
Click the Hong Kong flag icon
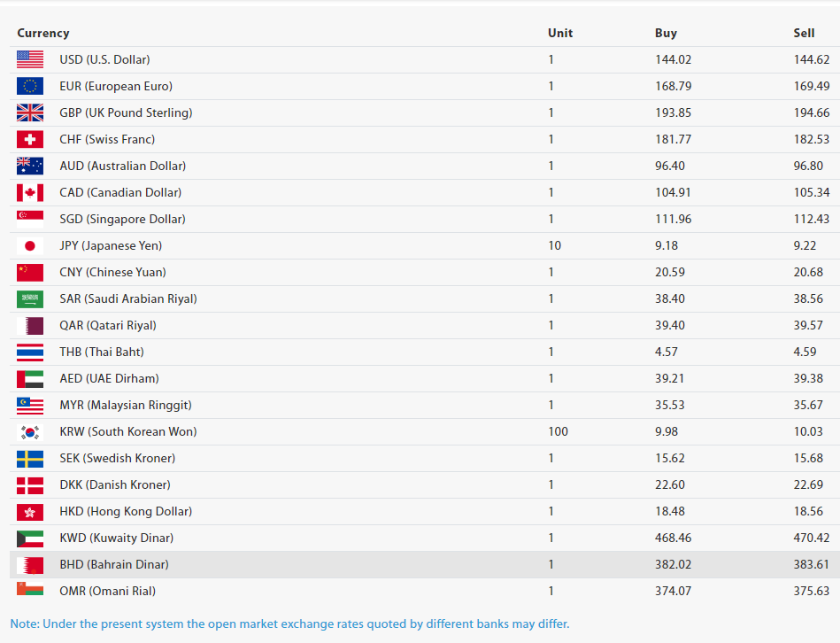(29, 511)
